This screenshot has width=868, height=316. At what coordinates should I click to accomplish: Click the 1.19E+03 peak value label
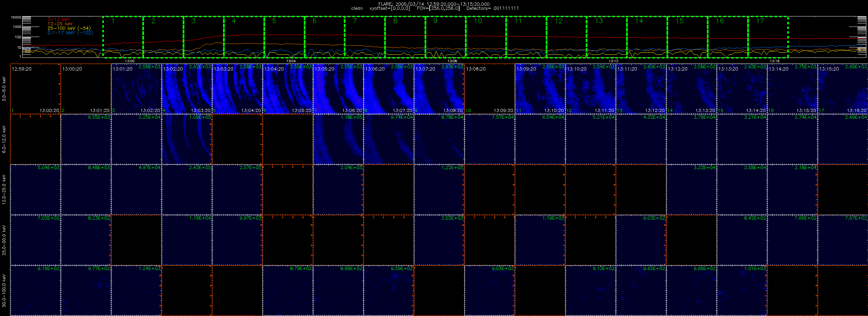(553, 218)
